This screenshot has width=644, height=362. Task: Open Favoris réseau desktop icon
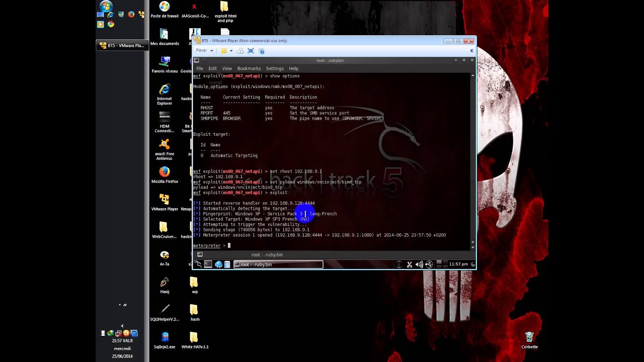(165, 65)
